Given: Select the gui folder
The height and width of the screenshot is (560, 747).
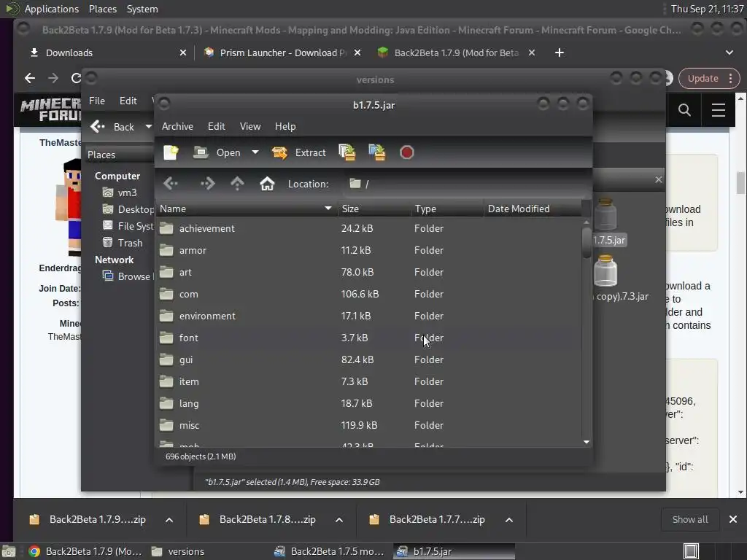Looking at the screenshot, I should 369,360.
